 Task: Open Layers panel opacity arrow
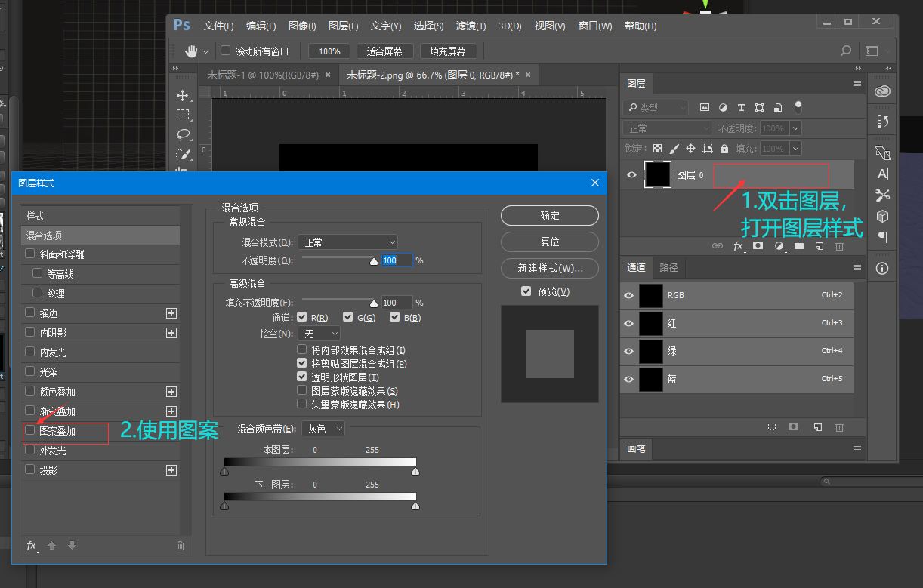(796, 128)
